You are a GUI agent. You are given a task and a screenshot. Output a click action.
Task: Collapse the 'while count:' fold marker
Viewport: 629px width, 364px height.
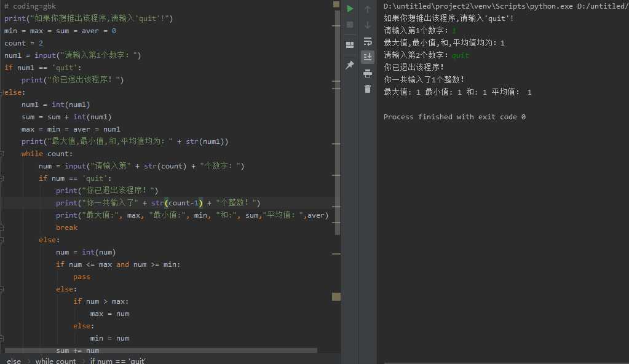tap(2, 154)
